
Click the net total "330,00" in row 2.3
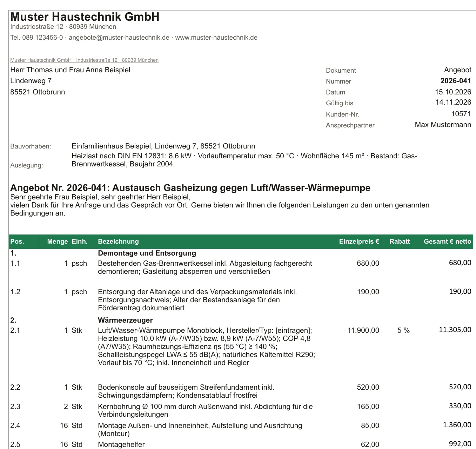(x=460, y=406)
